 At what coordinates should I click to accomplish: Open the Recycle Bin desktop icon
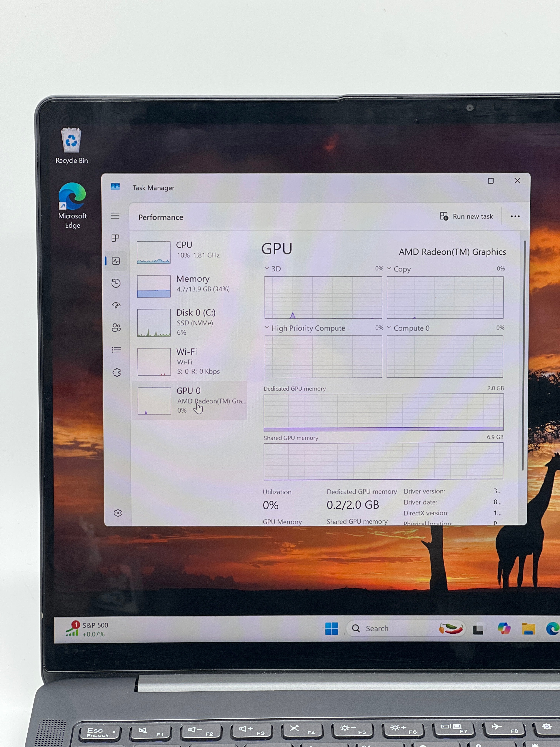[71, 146]
